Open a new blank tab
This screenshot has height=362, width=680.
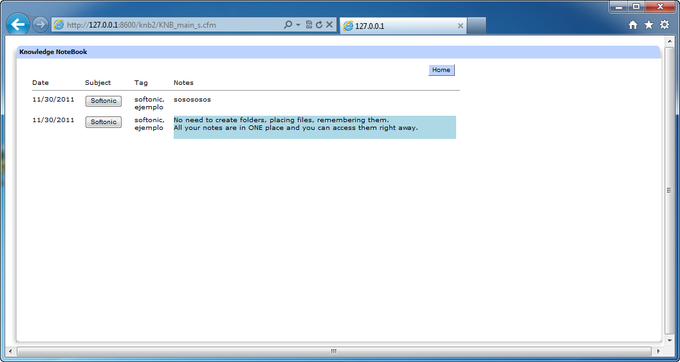pos(477,26)
